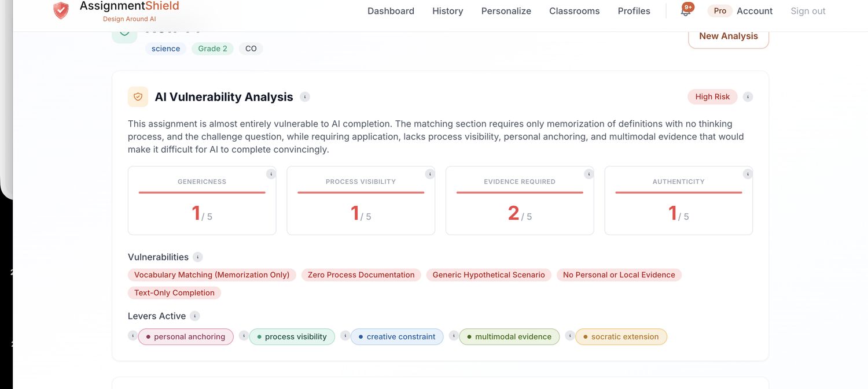Toggle the creative constraint lever pill
This screenshot has height=389, width=868.
pyautogui.click(x=397, y=337)
